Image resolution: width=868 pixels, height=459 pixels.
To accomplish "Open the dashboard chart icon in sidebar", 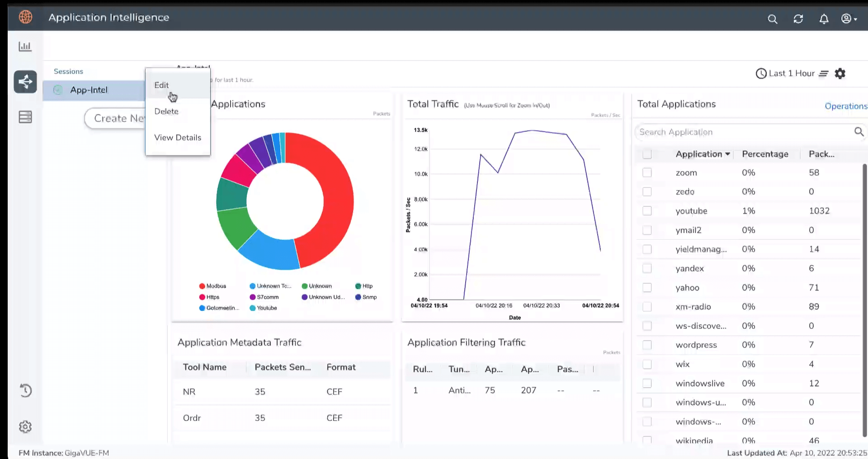I will 25,47.
